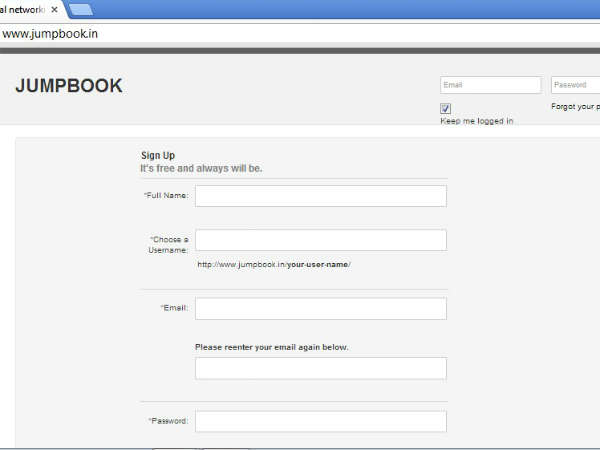Screen dimensions: 600x450
Task: Open the Forgot your password link
Action: [576, 106]
